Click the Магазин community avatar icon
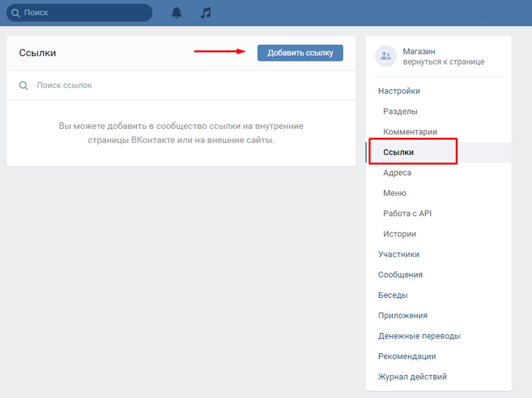Image resolution: width=532 pixels, height=398 pixels. [x=385, y=56]
